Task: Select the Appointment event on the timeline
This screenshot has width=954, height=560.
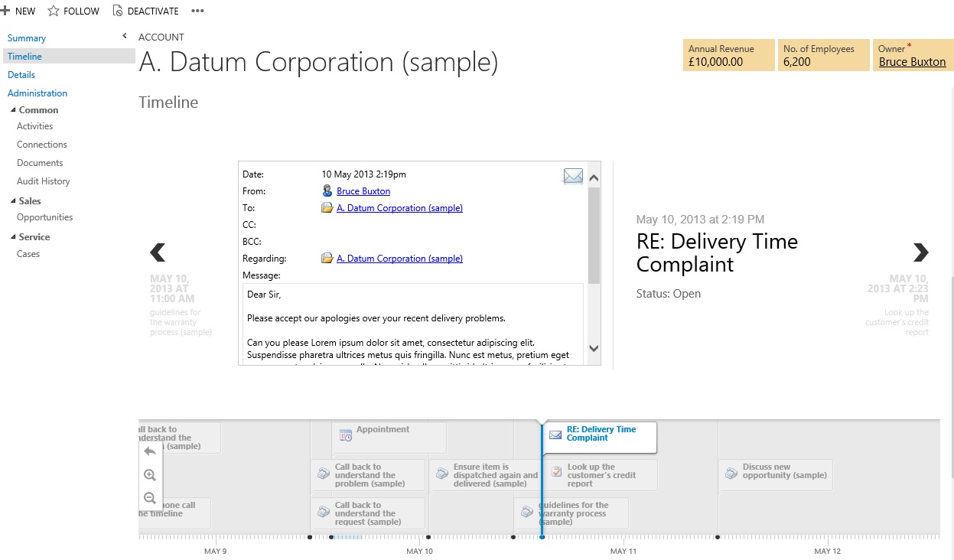Action: click(389, 436)
